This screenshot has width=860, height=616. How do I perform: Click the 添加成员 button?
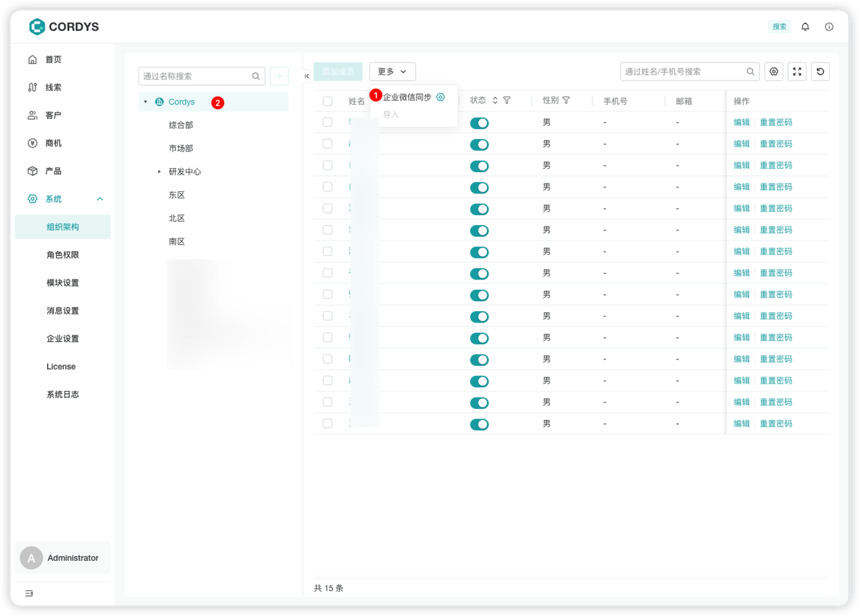(x=338, y=71)
